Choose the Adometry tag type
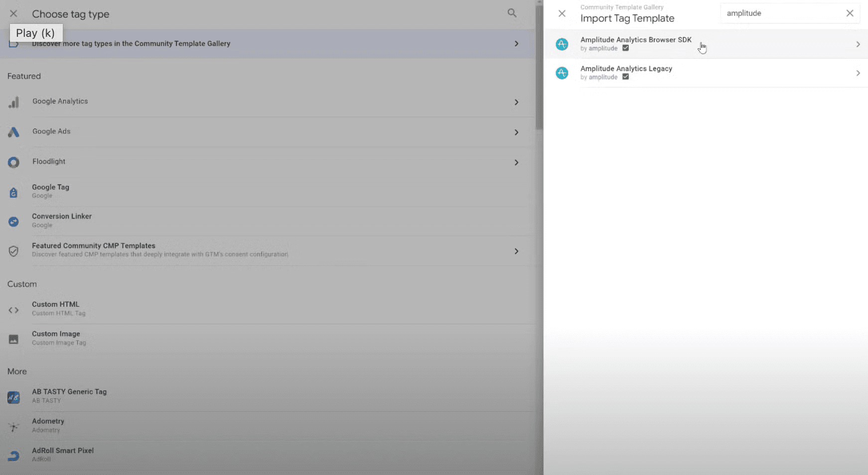This screenshot has width=868, height=475. click(x=268, y=426)
